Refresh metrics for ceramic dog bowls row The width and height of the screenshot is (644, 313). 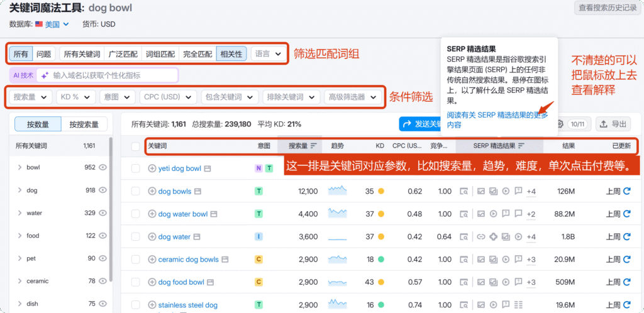click(x=627, y=259)
